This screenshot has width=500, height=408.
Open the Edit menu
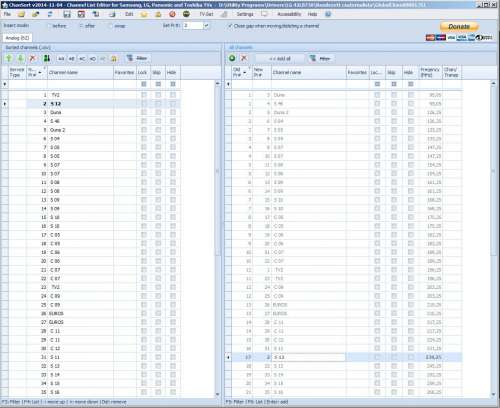(129, 14)
